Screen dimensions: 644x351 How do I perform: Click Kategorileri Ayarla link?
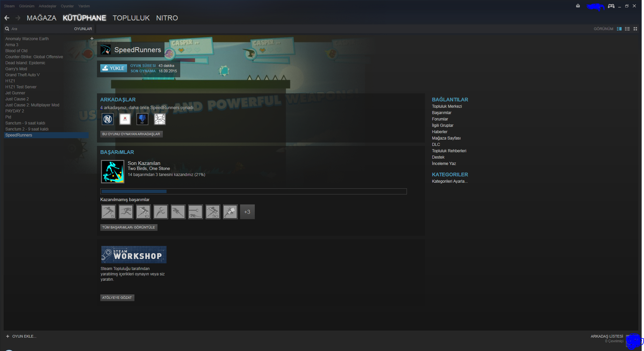point(450,181)
